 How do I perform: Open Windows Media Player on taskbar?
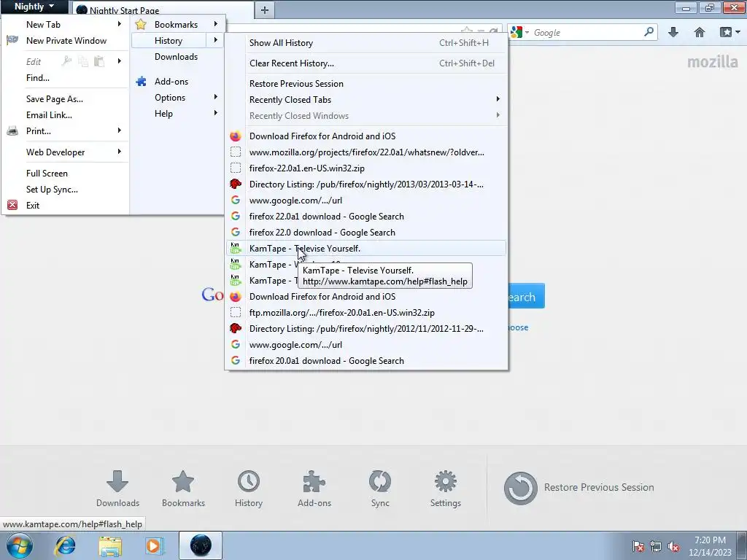click(154, 545)
